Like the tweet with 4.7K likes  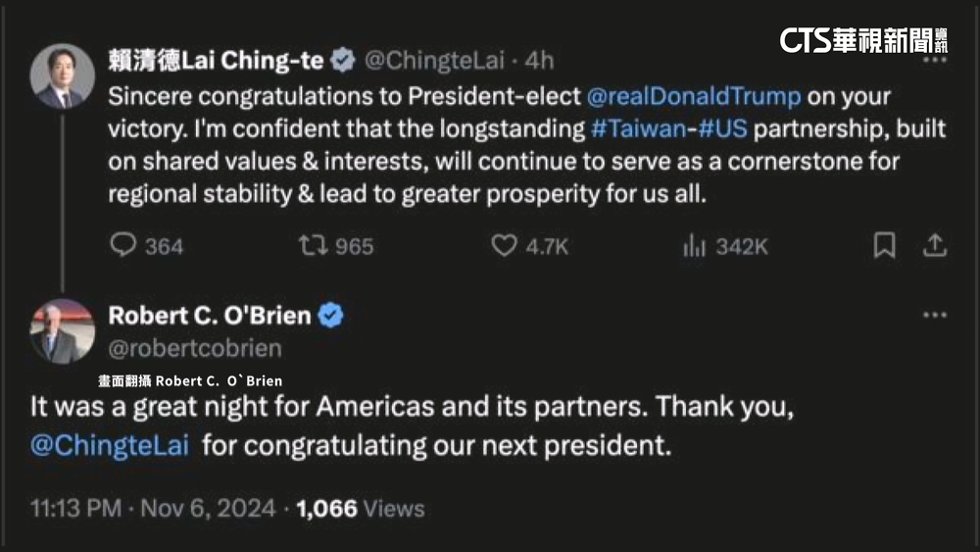click(504, 245)
